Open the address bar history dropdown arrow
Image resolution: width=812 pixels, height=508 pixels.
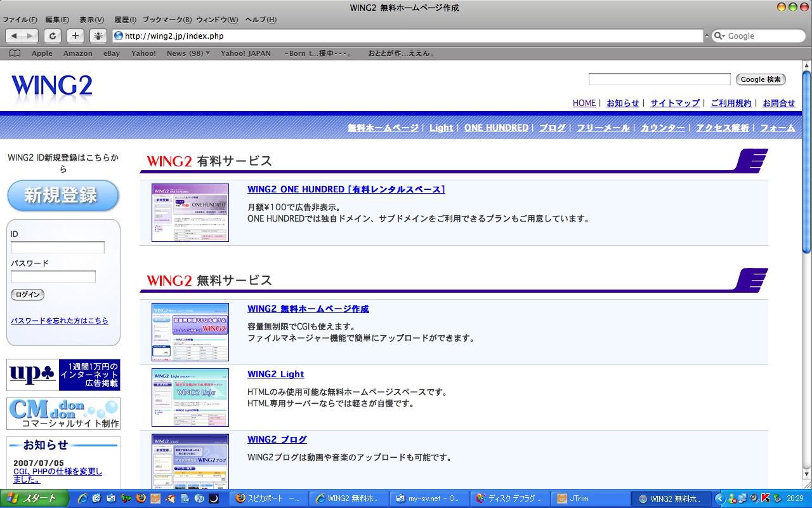point(707,36)
